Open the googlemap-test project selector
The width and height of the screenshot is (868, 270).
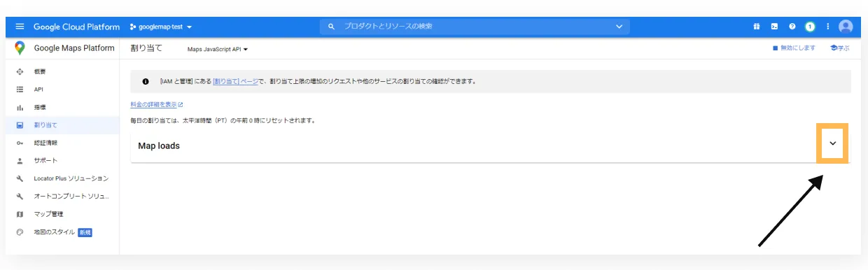tap(161, 27)
